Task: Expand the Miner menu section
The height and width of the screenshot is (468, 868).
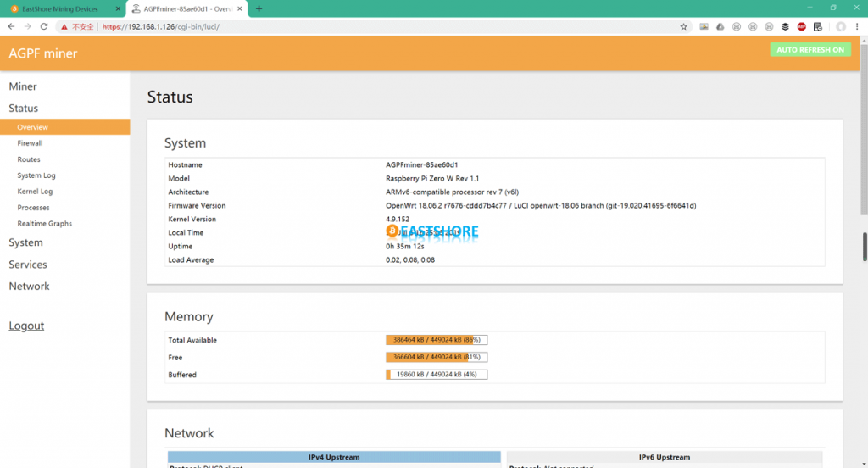Action: point(23,86)
